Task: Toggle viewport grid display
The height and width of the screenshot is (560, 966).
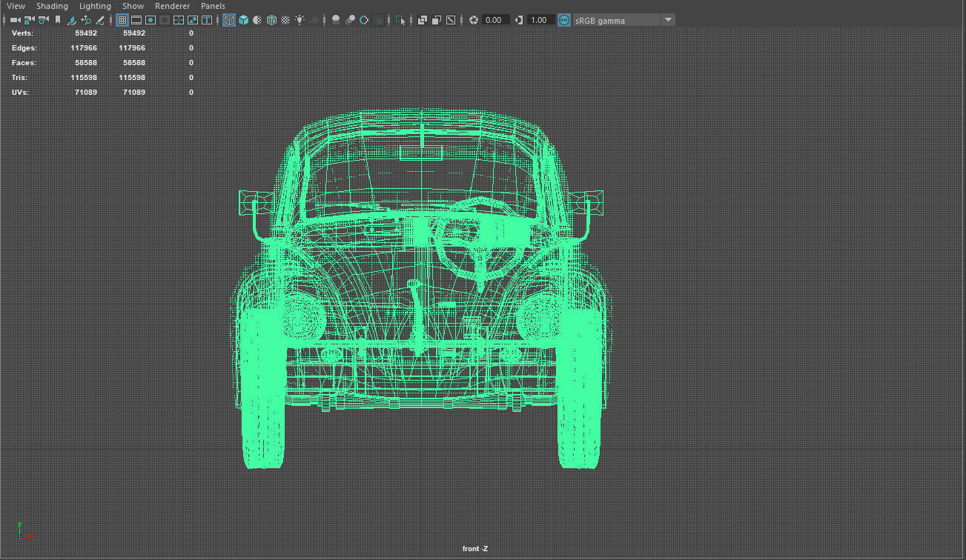Action: coord(122,20)
